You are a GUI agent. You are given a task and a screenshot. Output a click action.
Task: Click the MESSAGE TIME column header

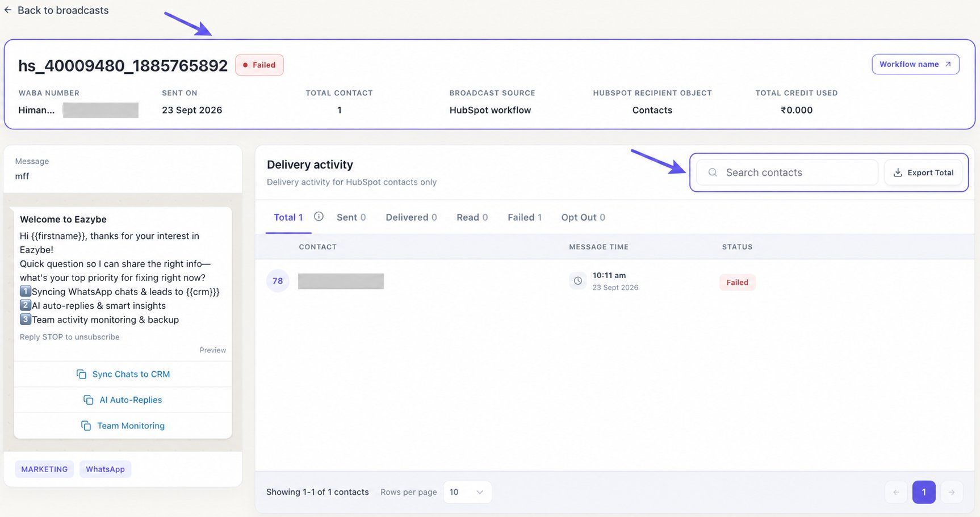(598, 247)
